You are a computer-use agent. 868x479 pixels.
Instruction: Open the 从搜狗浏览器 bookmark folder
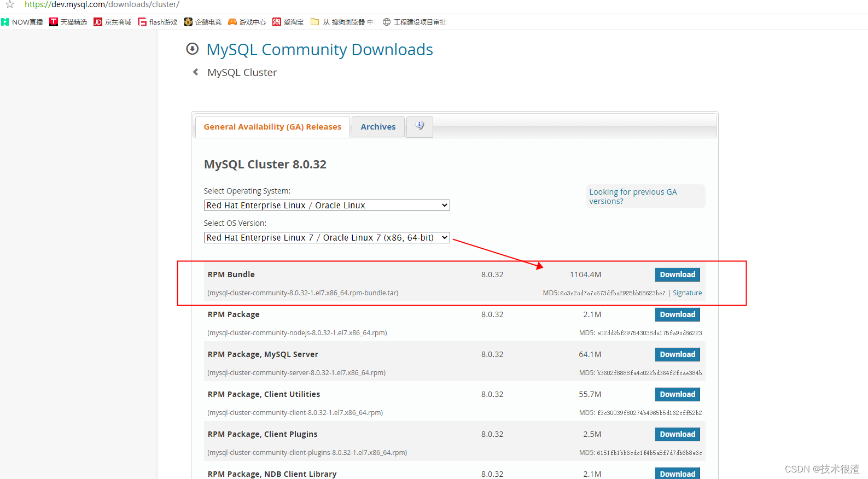coord(342,22)
